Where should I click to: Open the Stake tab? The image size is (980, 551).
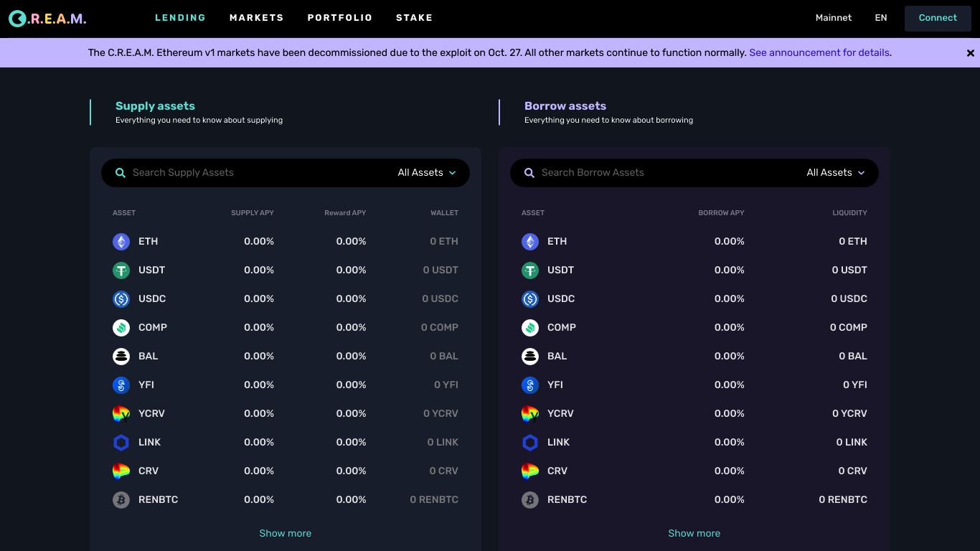[x=415, y=18]
